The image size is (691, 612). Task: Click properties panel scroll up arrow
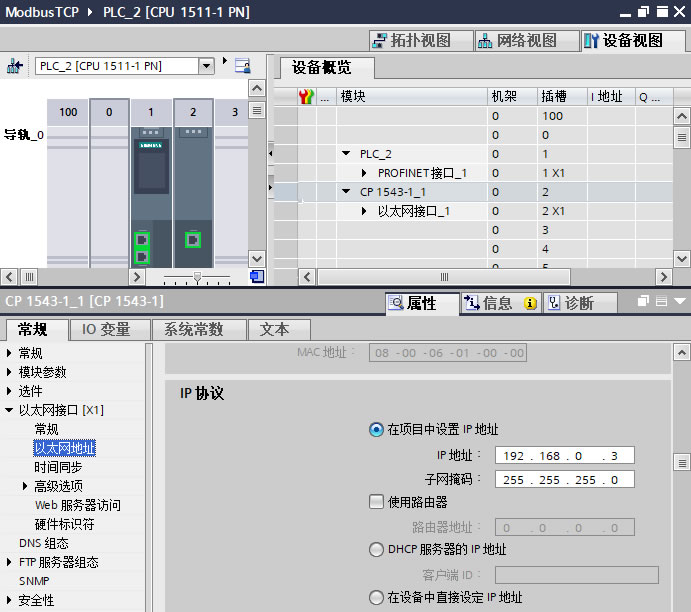tap(681, 352)
